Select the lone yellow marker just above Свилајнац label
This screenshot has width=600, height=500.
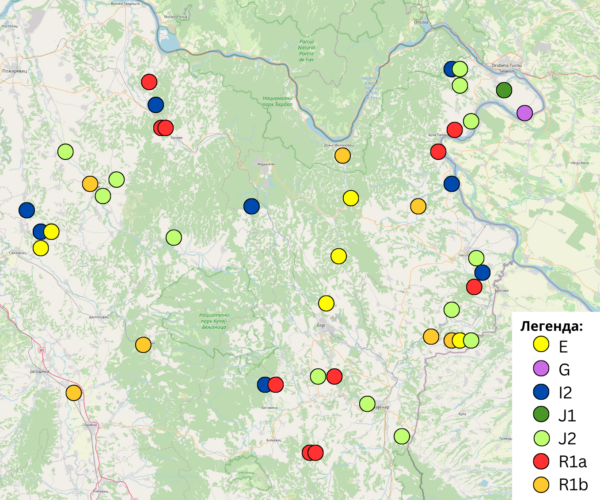[x=41, y=248]
